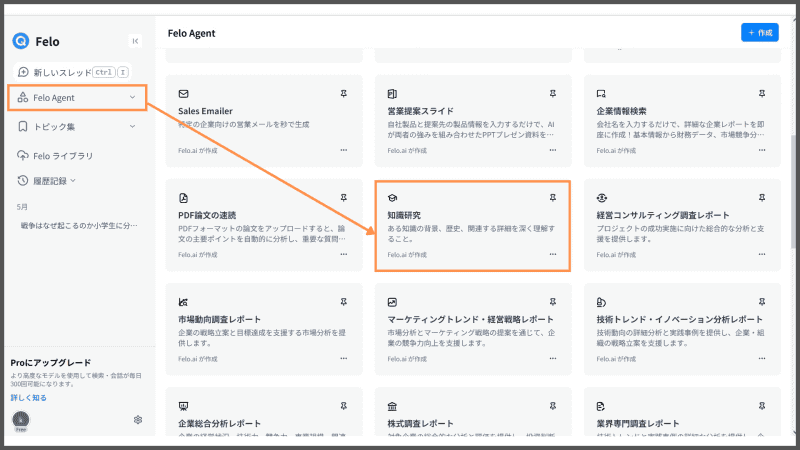This screenshot has height=450, width=800.
Task: Open history thread 戦争はなぜ起こるのか
Action: click(x=79, y=225)
